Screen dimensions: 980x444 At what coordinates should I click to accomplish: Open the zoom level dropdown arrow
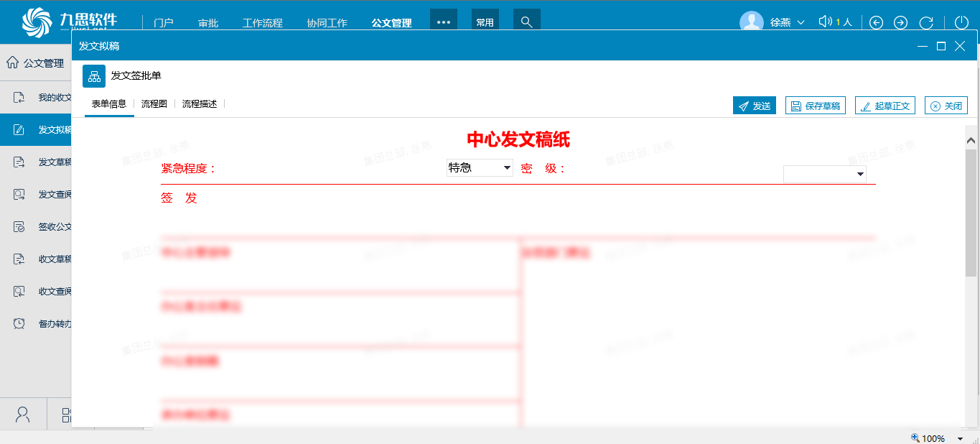960,438
